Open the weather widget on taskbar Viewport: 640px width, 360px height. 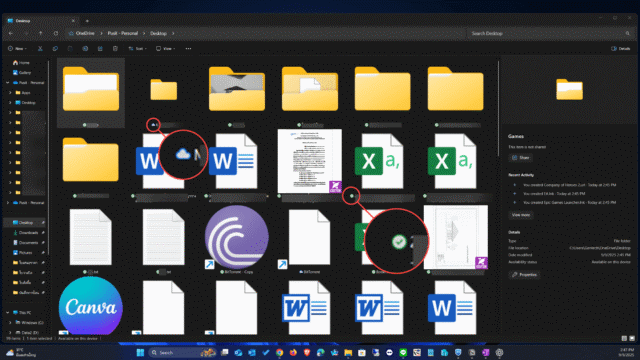click(x=21, y=353)
